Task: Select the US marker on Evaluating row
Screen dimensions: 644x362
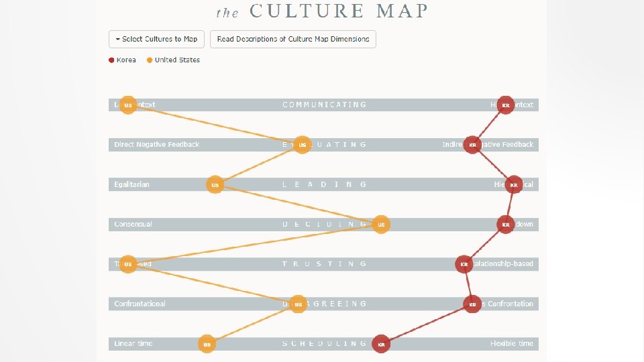Action: coord(303,145)
